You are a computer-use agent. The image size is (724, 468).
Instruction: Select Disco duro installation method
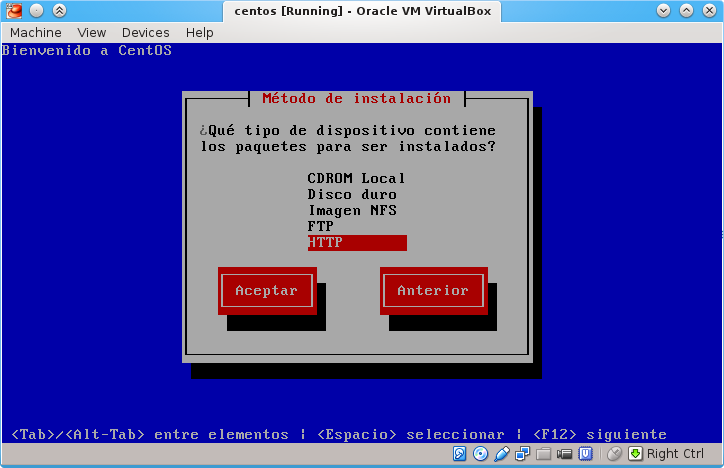pos(356,194)
